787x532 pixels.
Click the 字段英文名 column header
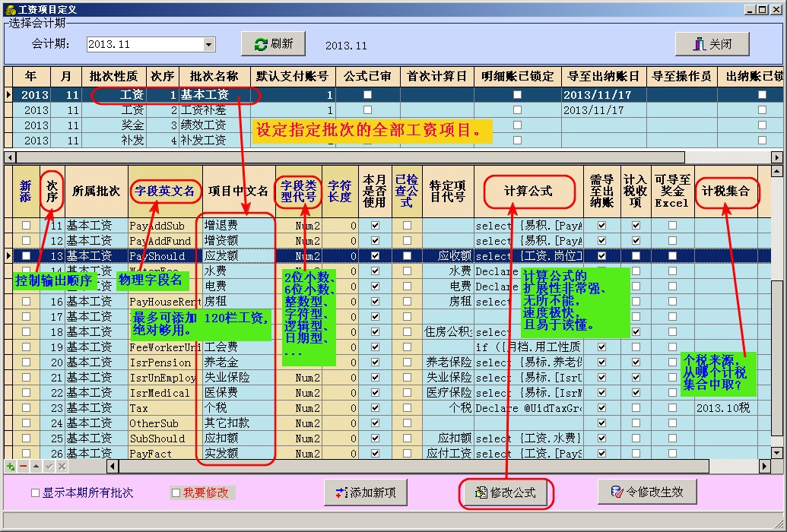coord(165,192)
